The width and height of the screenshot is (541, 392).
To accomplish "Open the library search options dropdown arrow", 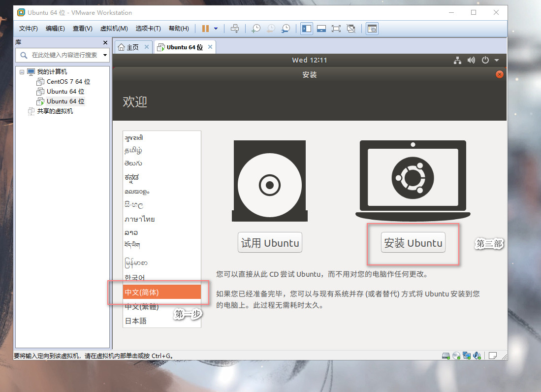I will tap(105, 55).
